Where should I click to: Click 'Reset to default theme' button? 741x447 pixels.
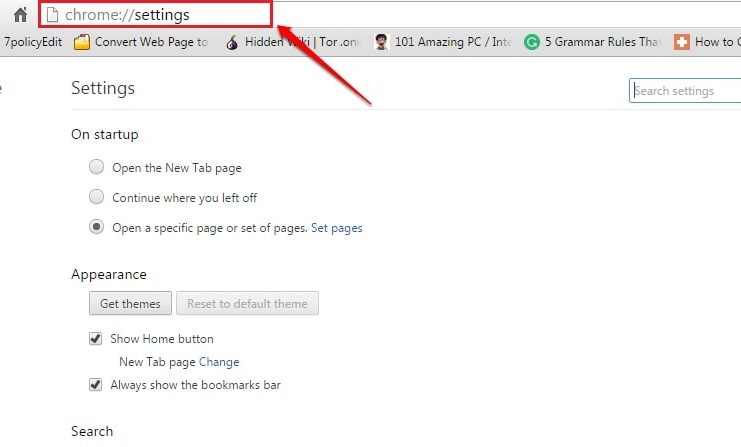(x=248, y=303)
